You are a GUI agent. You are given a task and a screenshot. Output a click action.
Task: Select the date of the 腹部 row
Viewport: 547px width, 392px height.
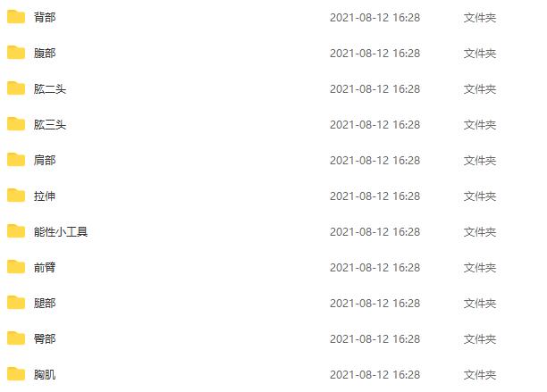pyautogui.click(x=375, y=53)
